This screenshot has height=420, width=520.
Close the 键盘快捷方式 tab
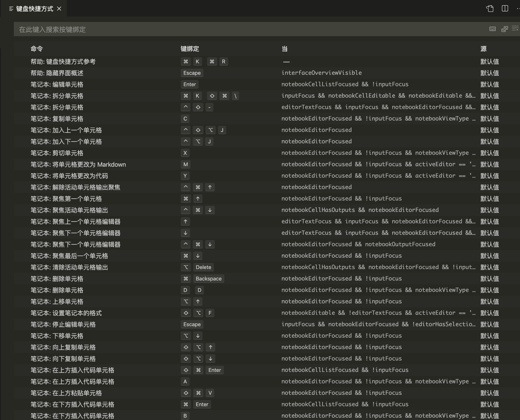(x=60, y=9)
